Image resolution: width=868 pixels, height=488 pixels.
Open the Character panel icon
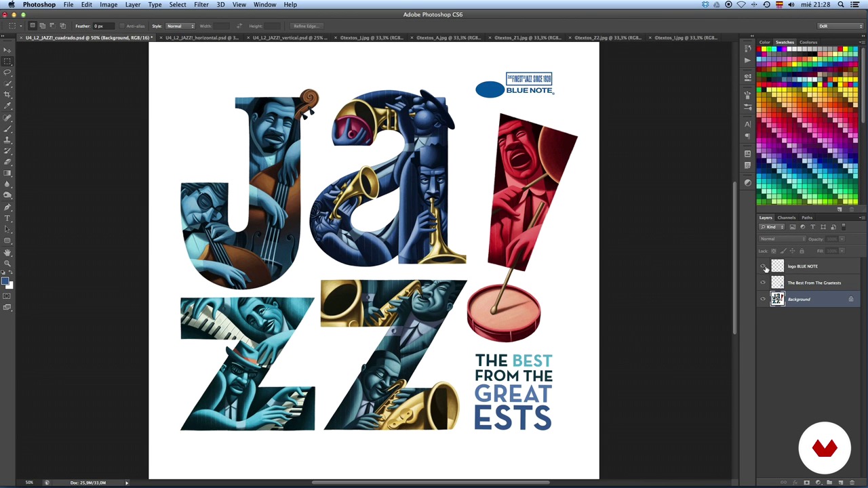tap(747, 124)
